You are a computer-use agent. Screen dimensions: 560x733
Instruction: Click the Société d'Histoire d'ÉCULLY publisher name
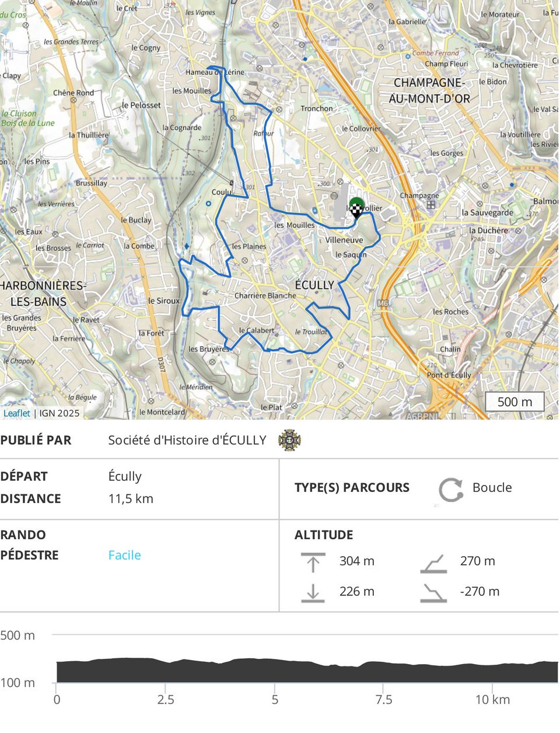(x=187, y=440)
